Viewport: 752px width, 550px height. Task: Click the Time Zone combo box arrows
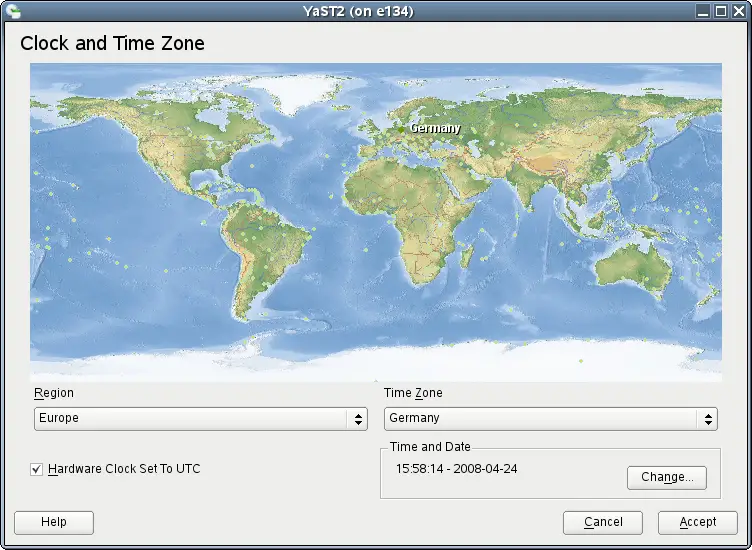(x=708, y=419)
